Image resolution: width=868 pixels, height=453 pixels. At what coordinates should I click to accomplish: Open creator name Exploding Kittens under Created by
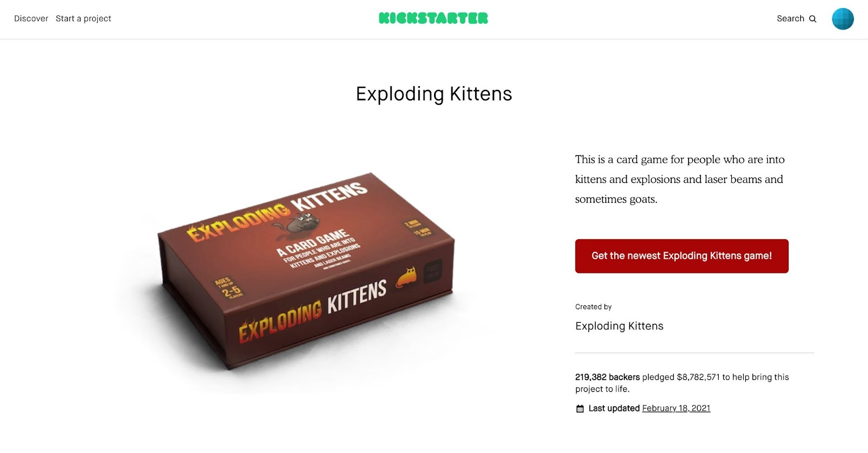click(x=619, y=326)
